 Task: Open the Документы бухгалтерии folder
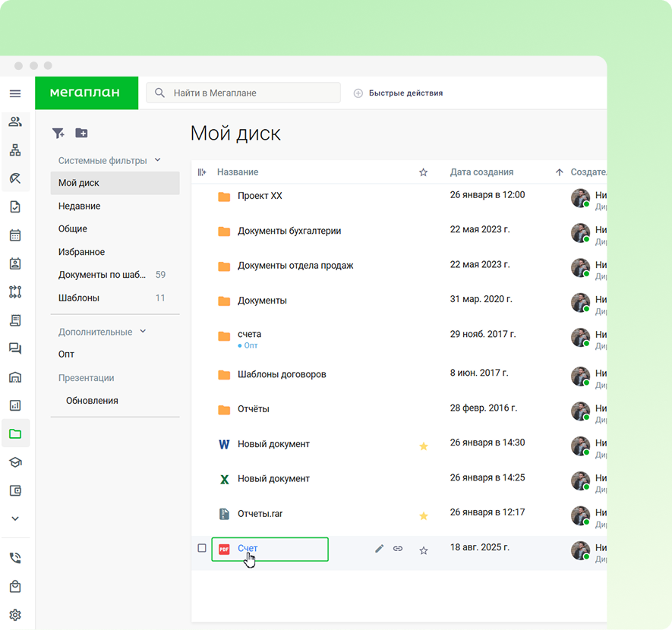(289, 231)
